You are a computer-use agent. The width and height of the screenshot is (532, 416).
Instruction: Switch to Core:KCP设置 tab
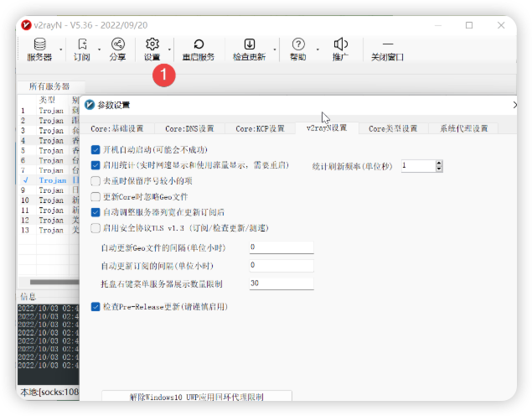[261, 128]
